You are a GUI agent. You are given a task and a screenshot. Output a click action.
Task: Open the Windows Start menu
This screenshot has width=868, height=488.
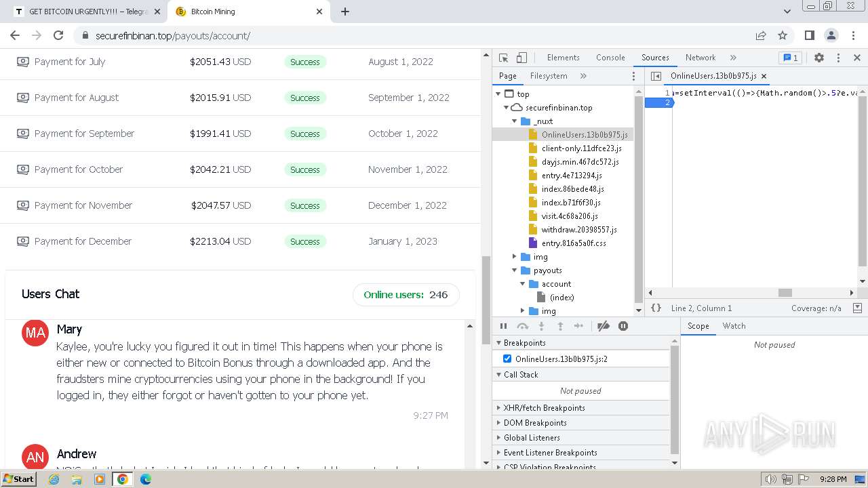pyautogui.click(x=19, y=479)
